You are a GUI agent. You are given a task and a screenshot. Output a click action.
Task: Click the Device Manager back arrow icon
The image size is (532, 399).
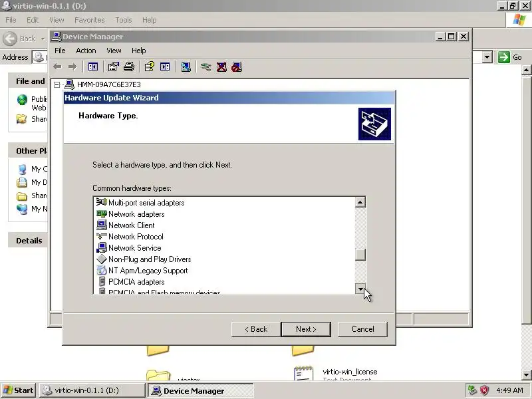coord(57,67)
